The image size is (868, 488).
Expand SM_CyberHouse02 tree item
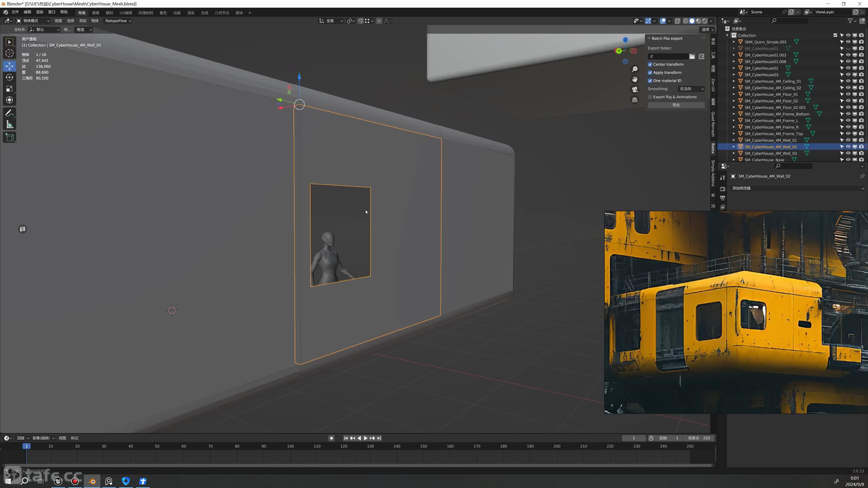(734, 68)
